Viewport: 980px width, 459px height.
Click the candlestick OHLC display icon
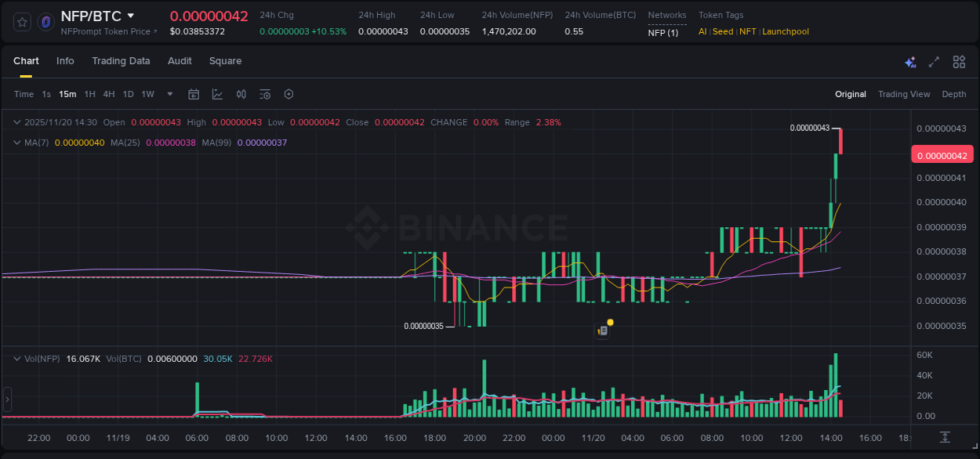(x=241, y=94)
